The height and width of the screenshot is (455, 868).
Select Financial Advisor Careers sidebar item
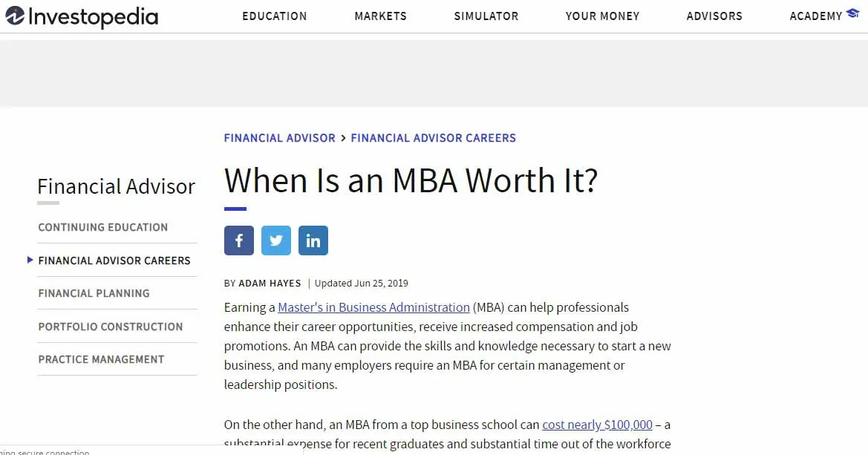pos(114,261)
